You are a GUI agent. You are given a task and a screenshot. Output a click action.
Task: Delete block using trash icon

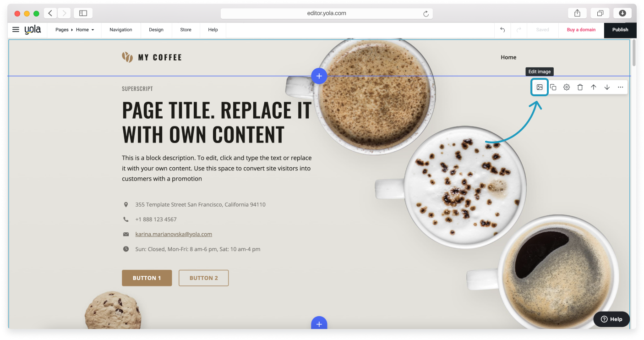[580, 87]
